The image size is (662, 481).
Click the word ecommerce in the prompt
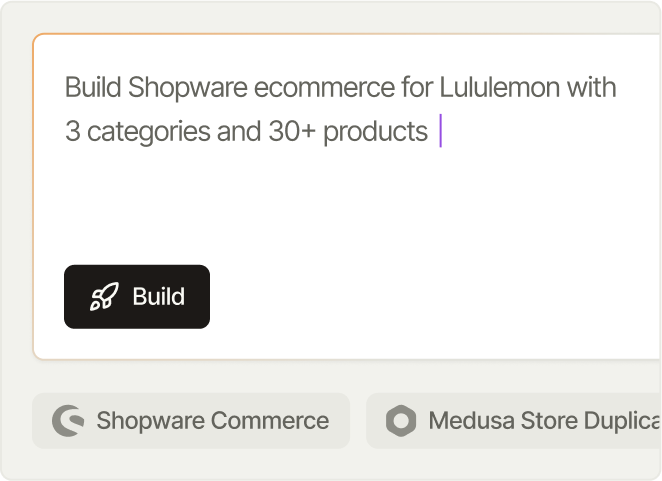(324, 87)
